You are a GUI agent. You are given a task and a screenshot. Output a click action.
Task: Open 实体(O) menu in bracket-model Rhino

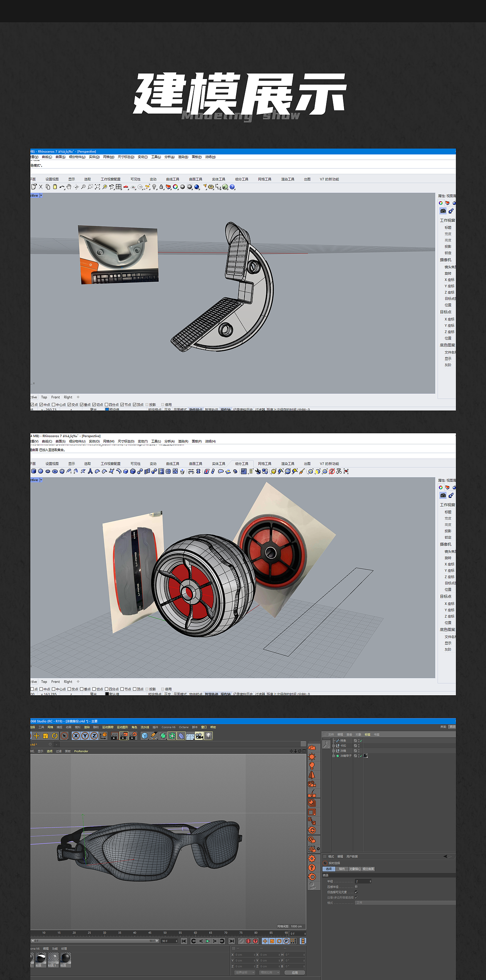(94, 157)
